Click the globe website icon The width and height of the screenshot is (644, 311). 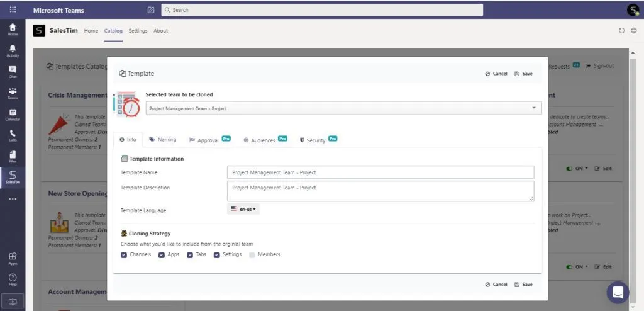click(x=634, y=30)
